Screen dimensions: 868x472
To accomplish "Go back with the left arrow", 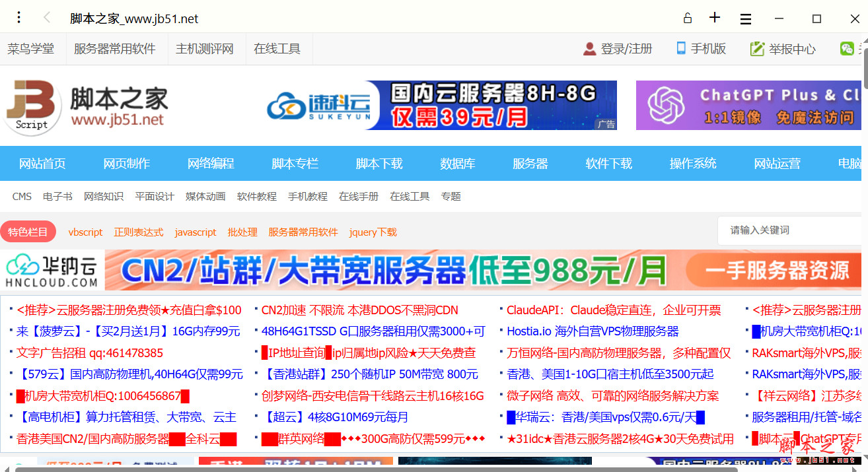I will (47, 18).
